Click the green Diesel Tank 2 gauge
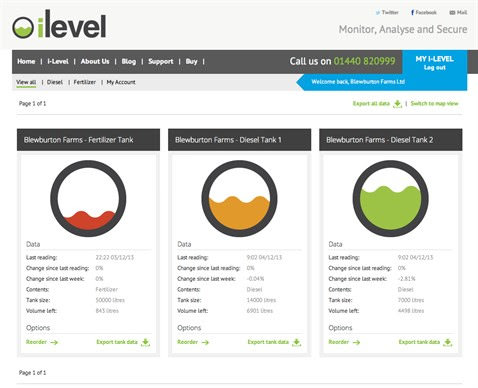This screenshot has width=478, height=388. click(391, 199)
